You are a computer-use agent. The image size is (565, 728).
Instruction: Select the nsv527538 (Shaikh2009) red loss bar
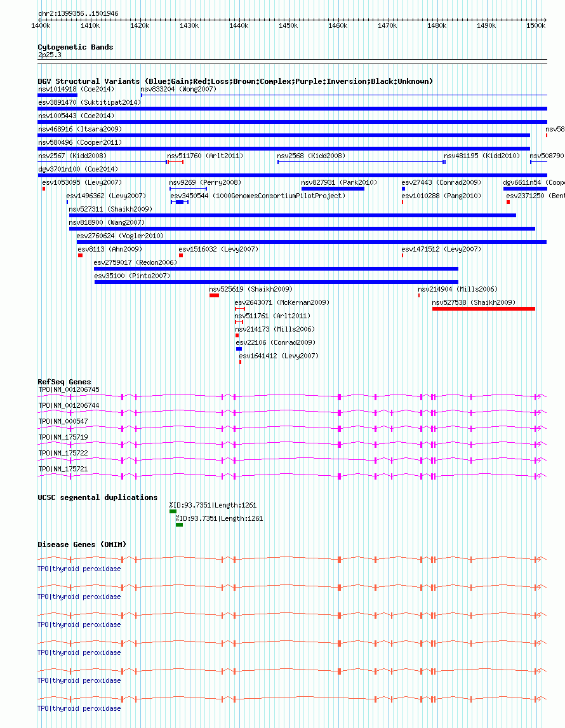coord(484,309)
